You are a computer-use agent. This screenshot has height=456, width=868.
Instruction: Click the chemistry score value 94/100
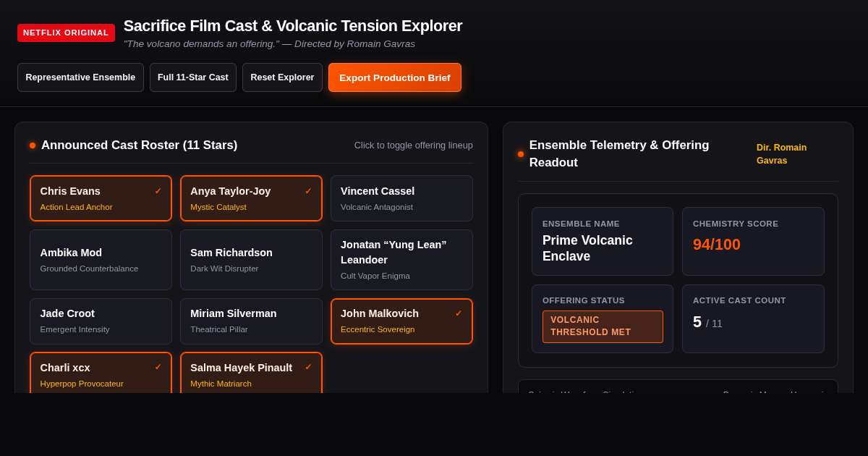pos(717,245)
